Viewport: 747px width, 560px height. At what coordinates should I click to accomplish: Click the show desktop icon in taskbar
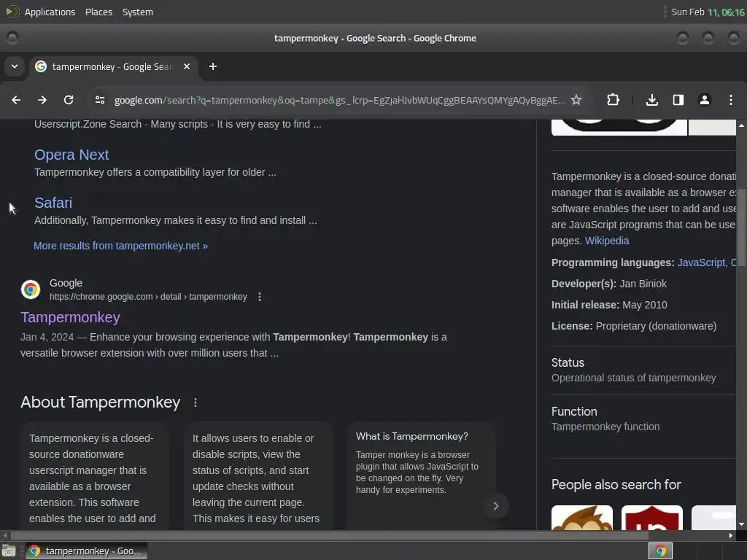(9, 551)
